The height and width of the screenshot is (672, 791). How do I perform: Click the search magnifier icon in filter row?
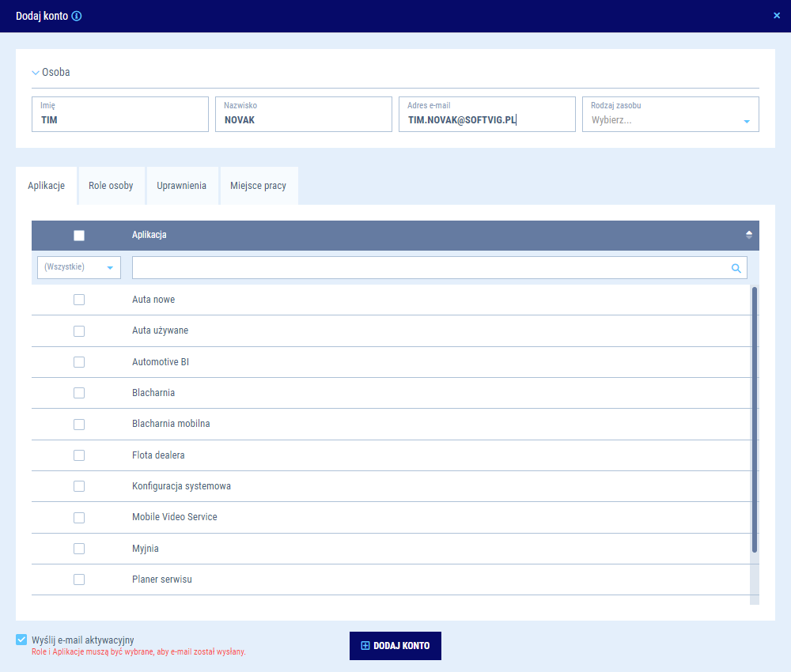(x=736, y=268)
